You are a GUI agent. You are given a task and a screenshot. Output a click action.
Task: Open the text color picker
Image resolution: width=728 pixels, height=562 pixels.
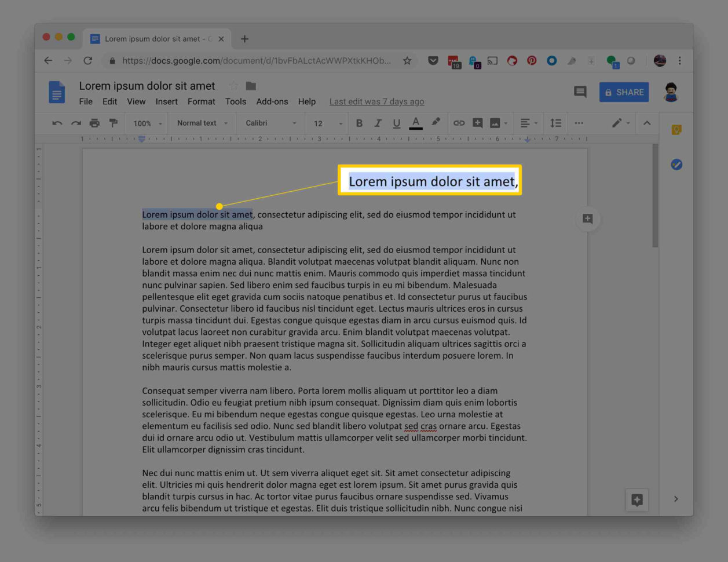[416, 123]
